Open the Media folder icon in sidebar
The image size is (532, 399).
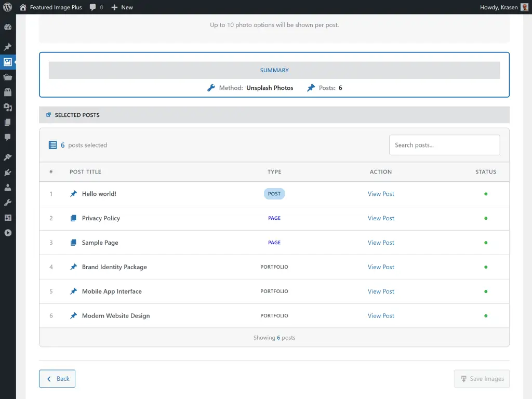pyautogui.click(x=8, y=77)
